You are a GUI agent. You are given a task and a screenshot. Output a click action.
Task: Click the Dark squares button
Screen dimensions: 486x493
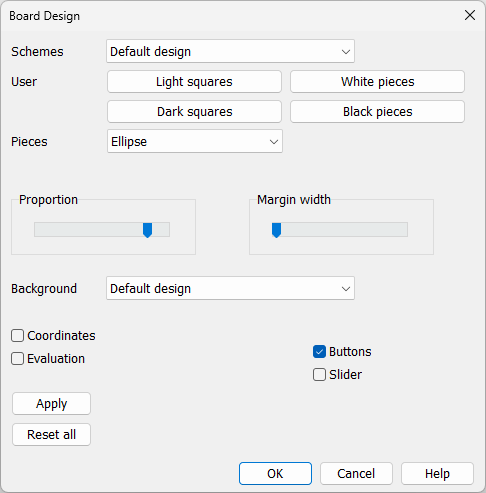pyautogui.click(x=194, y=112)
